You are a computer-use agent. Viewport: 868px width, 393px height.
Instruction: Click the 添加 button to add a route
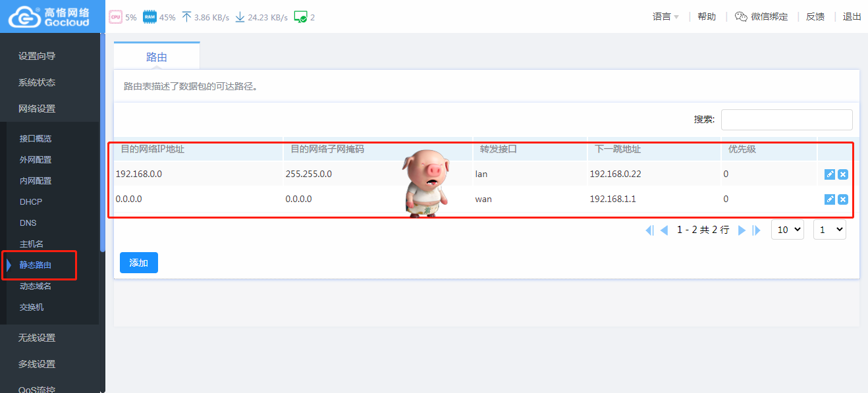coord(139,263)
